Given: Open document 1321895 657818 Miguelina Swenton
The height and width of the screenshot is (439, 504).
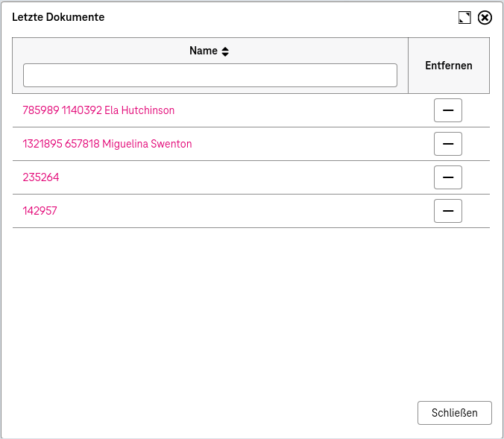Looking at the screenshot, I should (107, 144).
